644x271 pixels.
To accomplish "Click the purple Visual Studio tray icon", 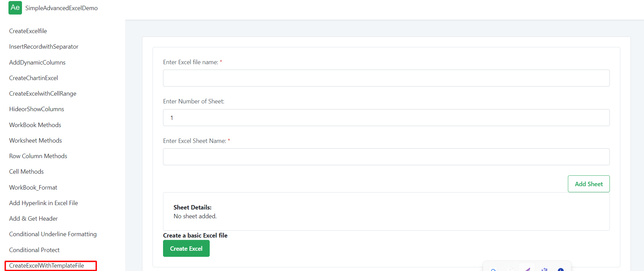I will point(527,269).
